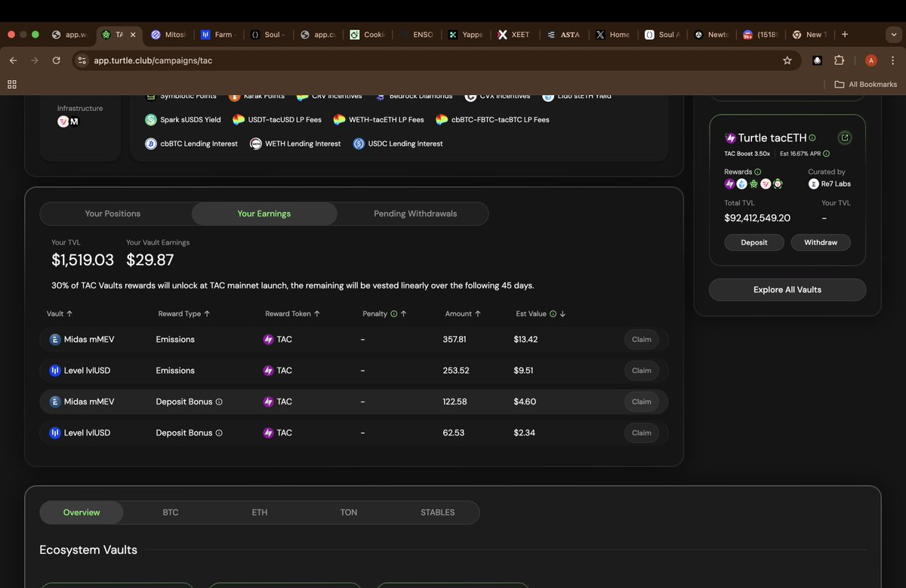Click info icon beside Turtle tacETH title
Image resolution: width=906 pixels, height=588 pixels.
(812, 138)
